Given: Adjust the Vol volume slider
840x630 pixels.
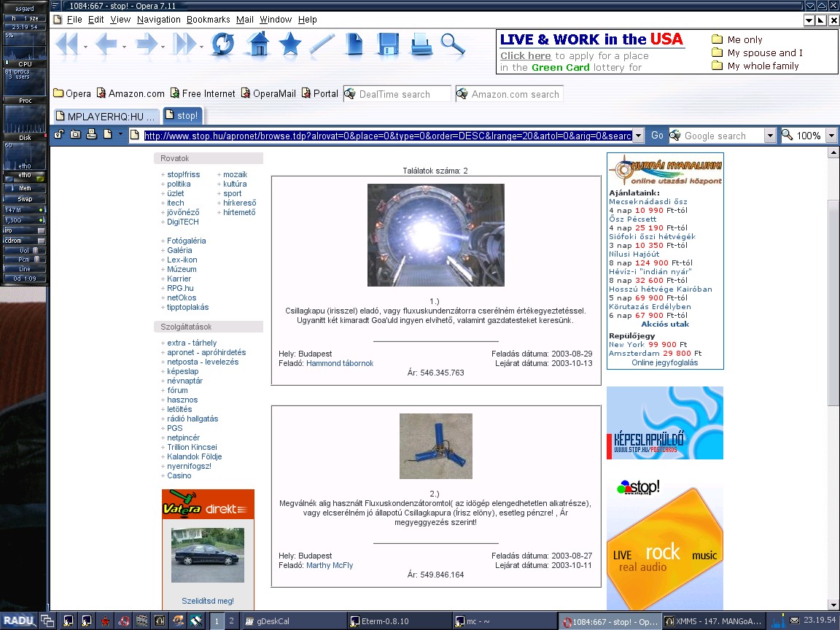Looking at the screenshot, I should (34, 250).
